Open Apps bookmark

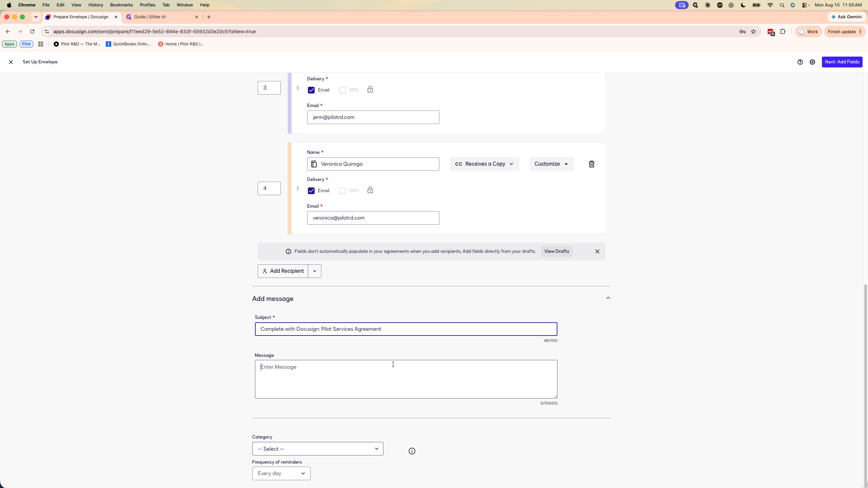(9, 44)
